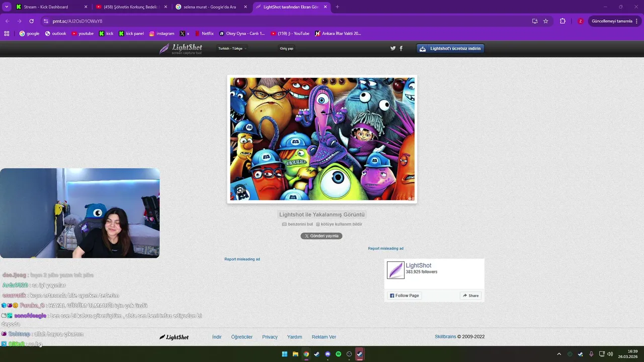The image size is (644, 362).
Task: Close the Stream - Kick Dashboard tab
Action: click(86, 7)
